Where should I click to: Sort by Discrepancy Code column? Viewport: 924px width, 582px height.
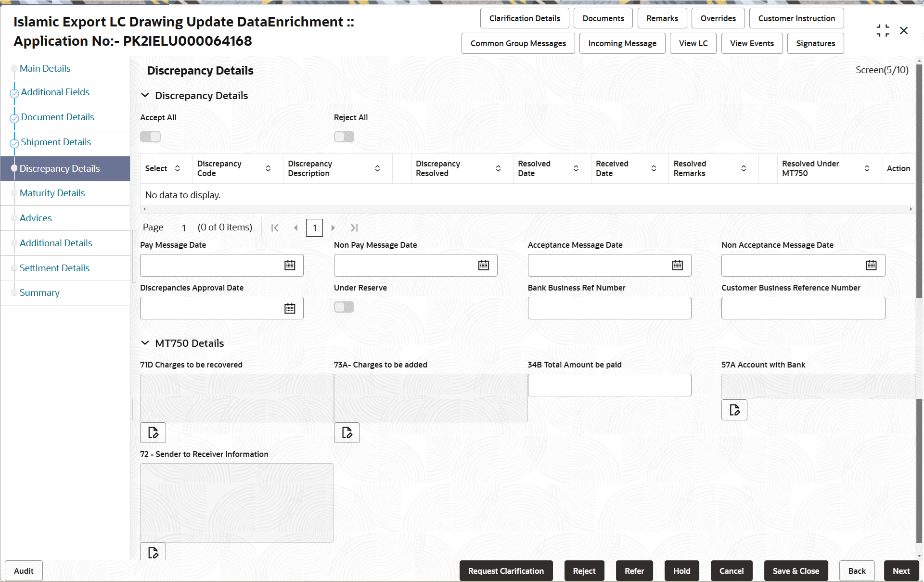click(x=268, y=168)
